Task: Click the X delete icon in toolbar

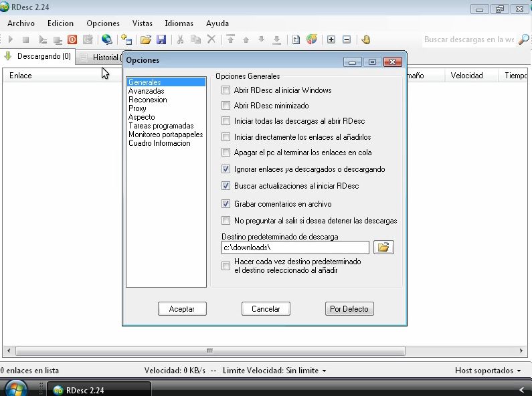Action: coord(211,39)
